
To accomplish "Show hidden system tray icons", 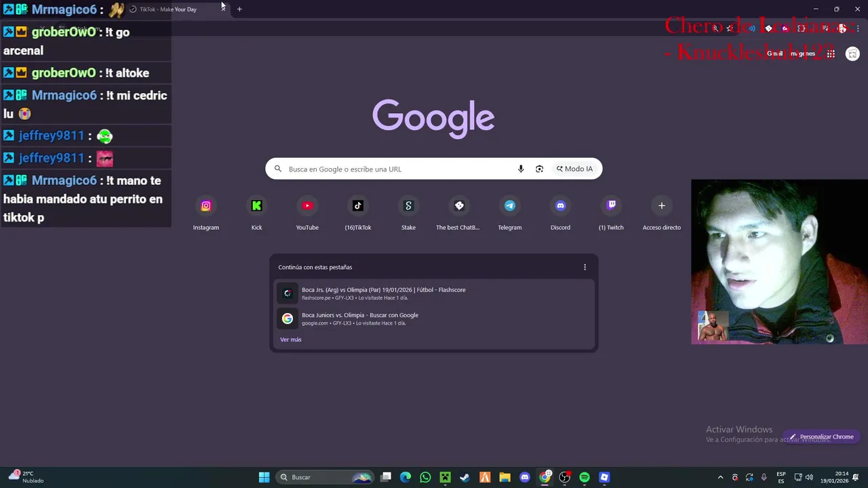I will pos(720,477).
